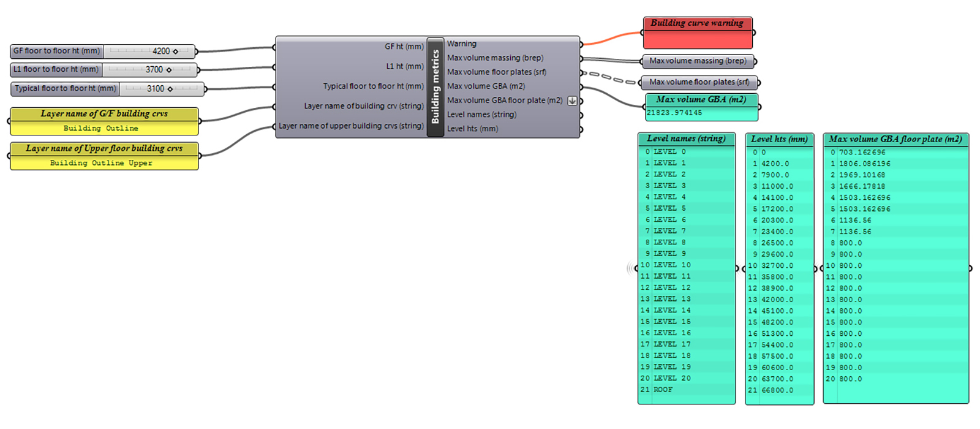Click the Max volume GBA (m2) panel header
The image size is (980, 429).
(701, 99)
